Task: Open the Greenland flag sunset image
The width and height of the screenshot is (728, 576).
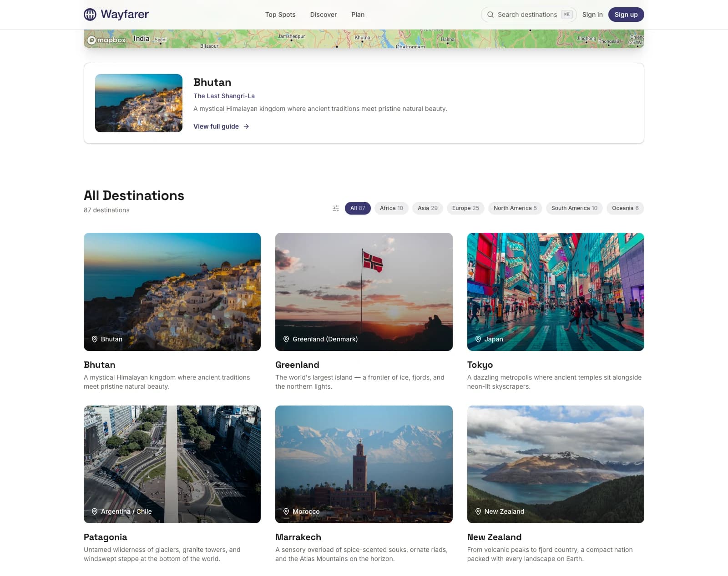Action: [364, 292]
